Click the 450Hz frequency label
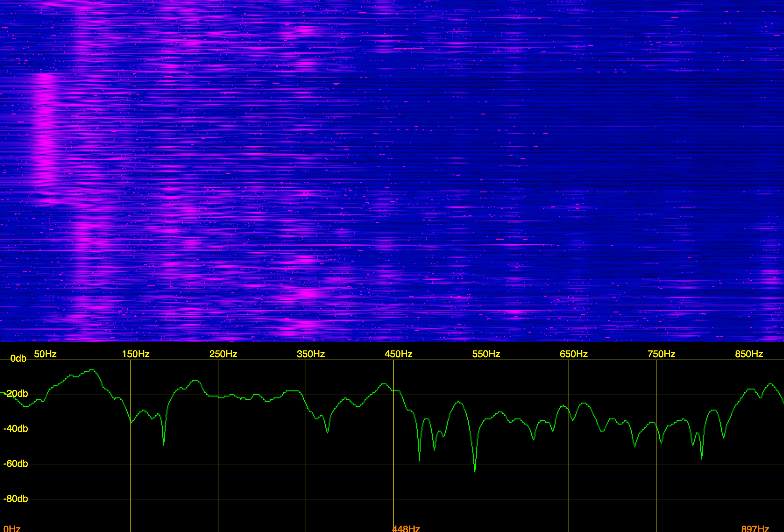The image size is (784, 532). (398, 354)
